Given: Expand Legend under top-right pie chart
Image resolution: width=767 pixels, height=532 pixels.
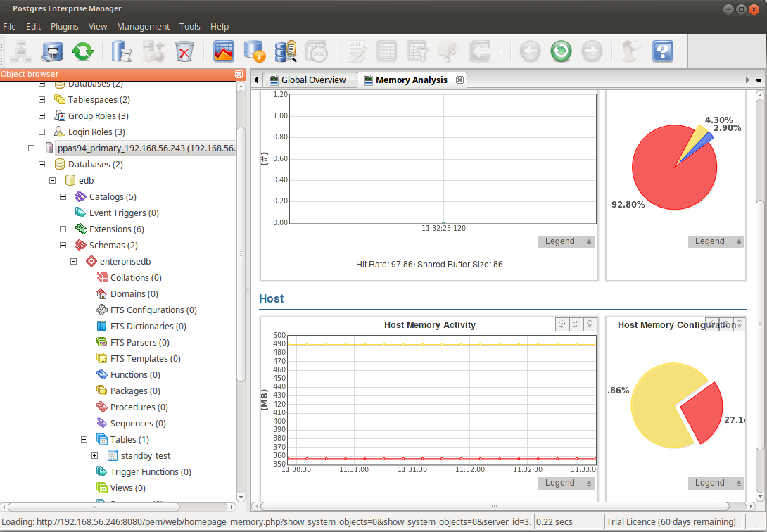Looking at the screenshot, I should [x=716, y=241].
